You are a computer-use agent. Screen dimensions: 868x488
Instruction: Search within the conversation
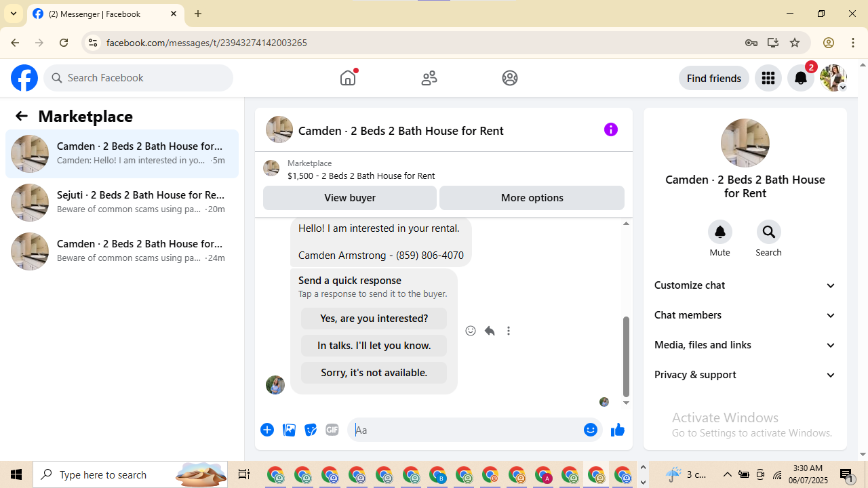point(769,232)
